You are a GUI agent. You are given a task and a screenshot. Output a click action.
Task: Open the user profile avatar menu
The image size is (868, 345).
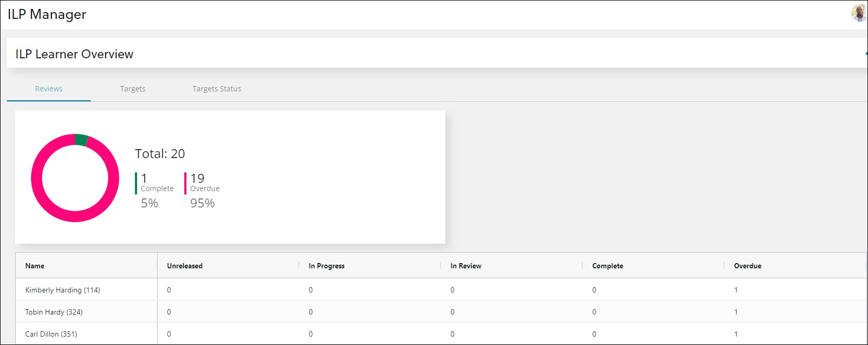coord(859,13)
